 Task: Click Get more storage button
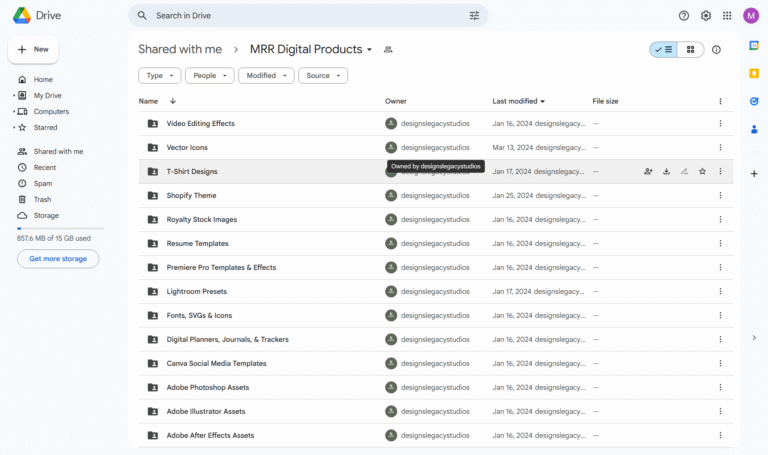pyautogui.click(x=58, y=258)
